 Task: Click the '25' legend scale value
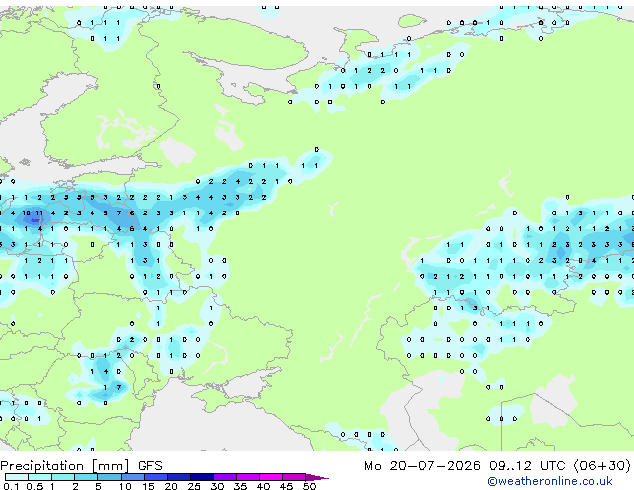point(194,486)
